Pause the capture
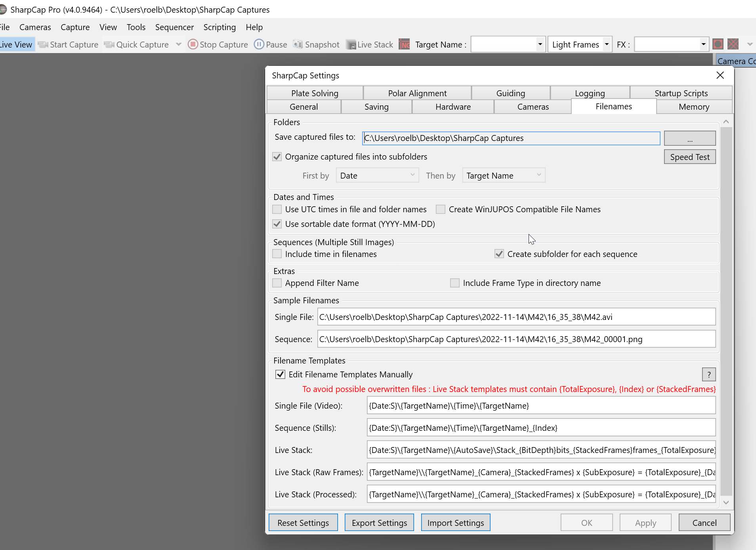 [271, 44]
